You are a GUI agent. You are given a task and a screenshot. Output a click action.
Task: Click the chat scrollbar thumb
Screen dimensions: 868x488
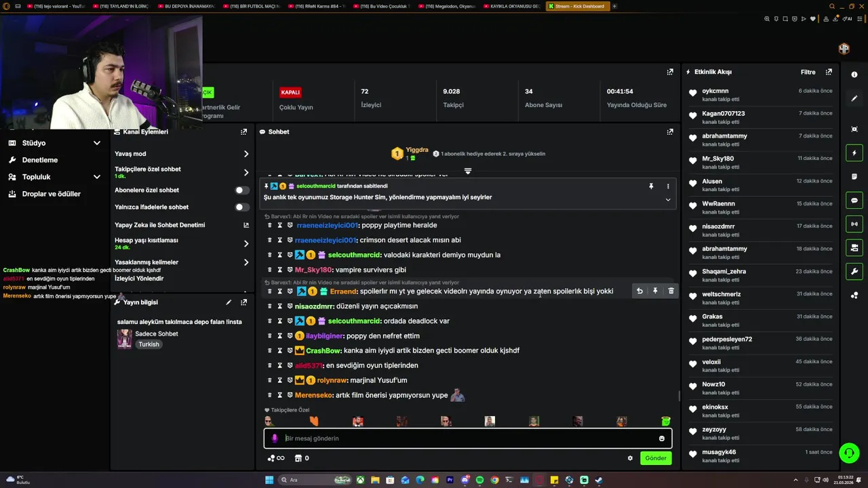coord(679,396)
